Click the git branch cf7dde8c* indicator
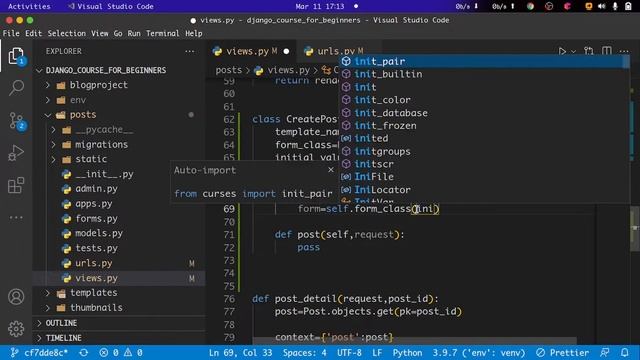The height and width of the screenshot is (360, 640). 39,353
